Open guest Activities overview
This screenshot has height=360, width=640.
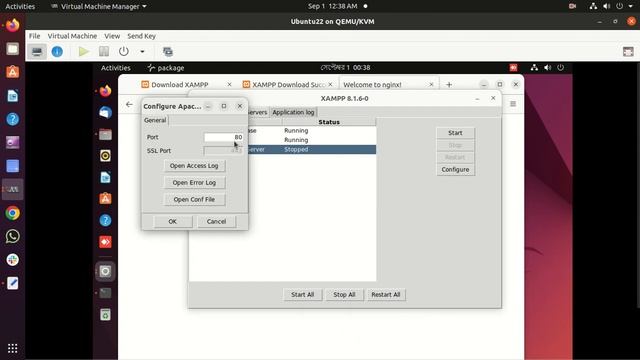[116, 68]
